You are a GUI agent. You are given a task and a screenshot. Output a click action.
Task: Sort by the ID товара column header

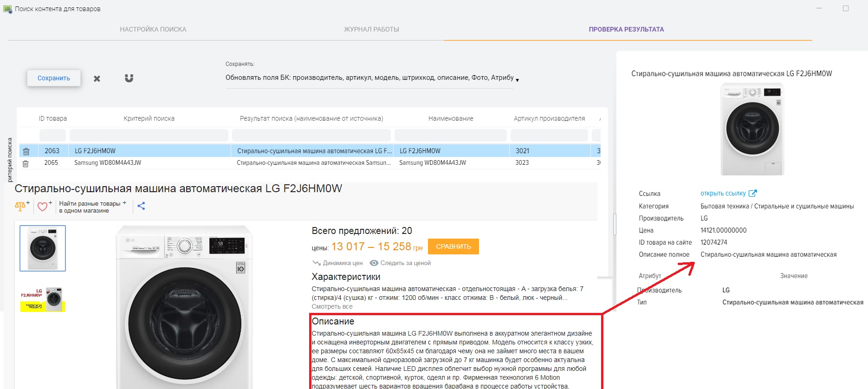pos(53,118)
